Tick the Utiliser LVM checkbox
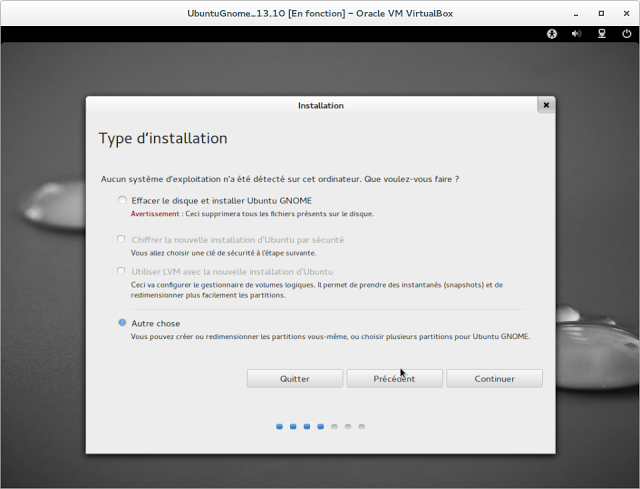Viewport: 640px width, 489px height. [x=121, y=271]
